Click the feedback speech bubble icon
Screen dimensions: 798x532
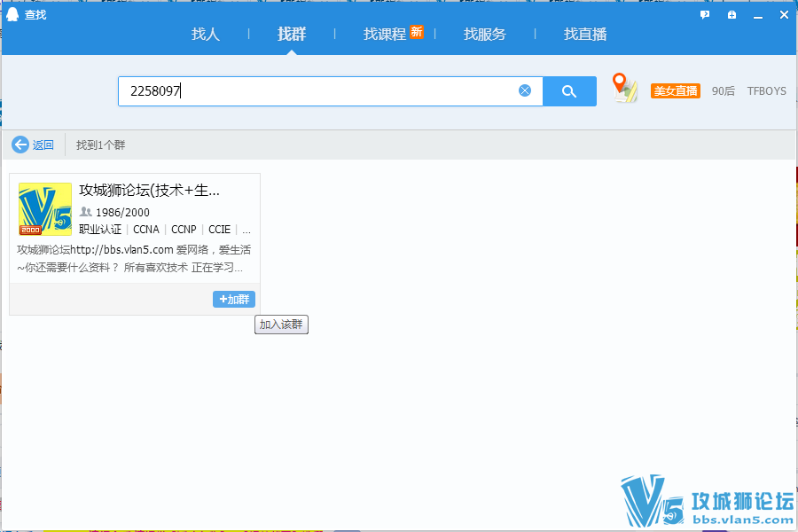[705, 15]
